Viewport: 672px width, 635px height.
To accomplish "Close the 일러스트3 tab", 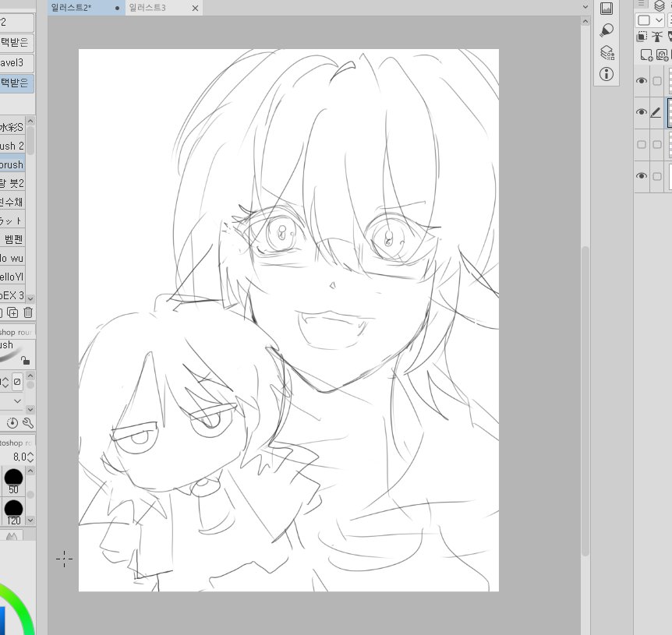I will point(195,8).
